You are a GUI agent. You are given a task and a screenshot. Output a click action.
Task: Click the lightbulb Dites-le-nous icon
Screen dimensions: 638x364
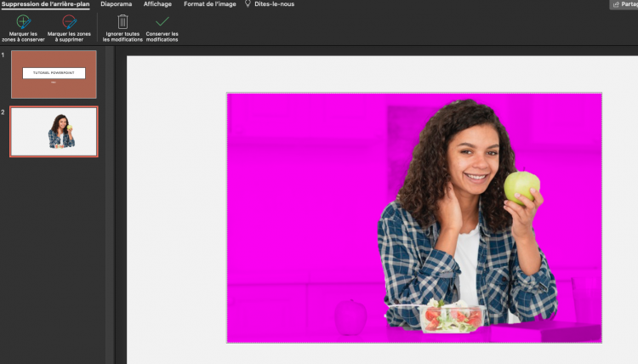click(248, 4)
